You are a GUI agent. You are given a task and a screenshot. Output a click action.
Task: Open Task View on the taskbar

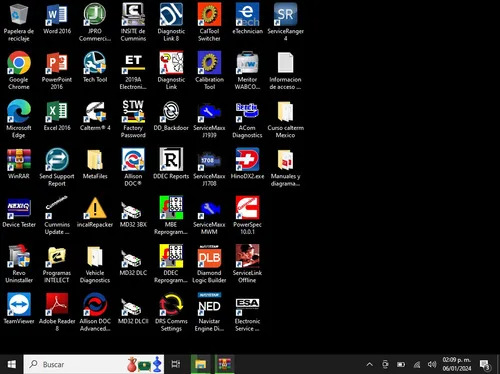pos(176,364)
